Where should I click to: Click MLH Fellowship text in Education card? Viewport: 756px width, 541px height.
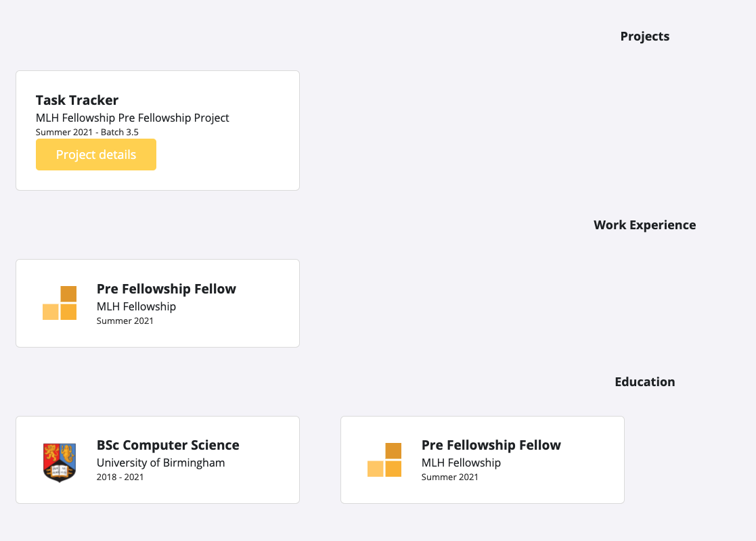pos(461,463)
